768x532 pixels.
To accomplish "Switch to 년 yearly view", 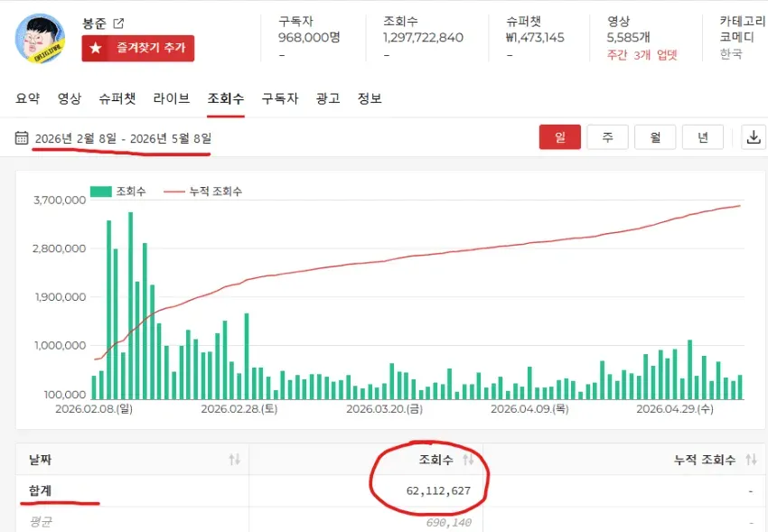I will (x=702, y=137).
